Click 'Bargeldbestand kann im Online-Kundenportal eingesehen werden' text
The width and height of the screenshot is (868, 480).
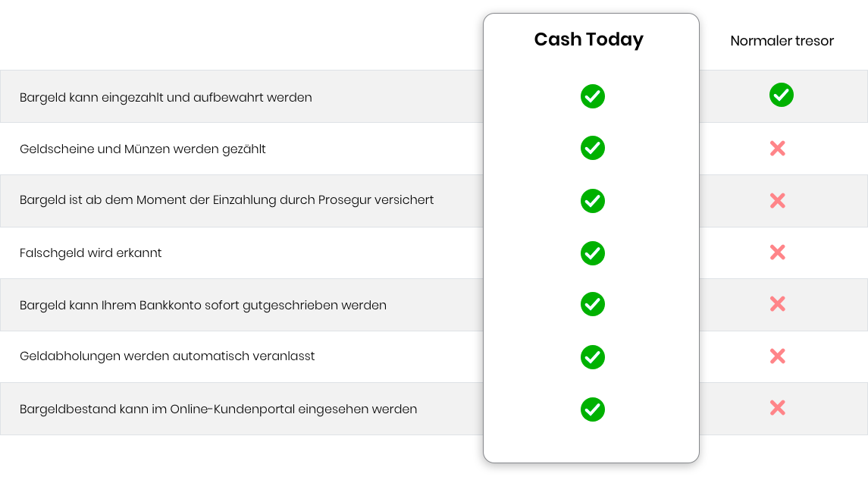pyautogui.click(x=218, y=409)
